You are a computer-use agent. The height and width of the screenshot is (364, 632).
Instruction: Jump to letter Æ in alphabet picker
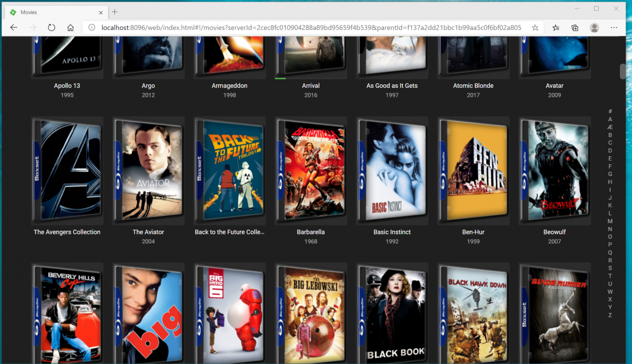point(610,127)
